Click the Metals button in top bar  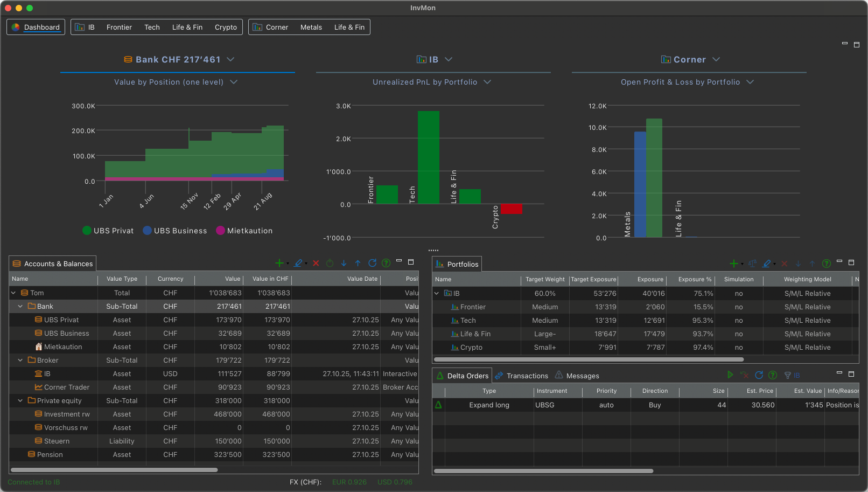coord(311,27)
